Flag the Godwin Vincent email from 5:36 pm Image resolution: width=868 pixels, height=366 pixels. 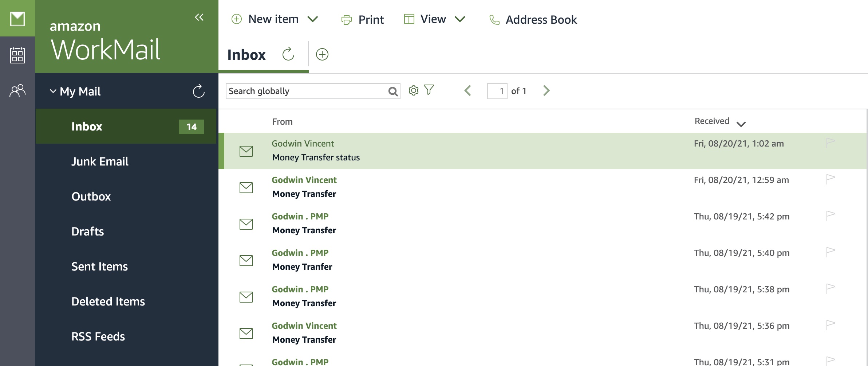click(x=830, y=325)
